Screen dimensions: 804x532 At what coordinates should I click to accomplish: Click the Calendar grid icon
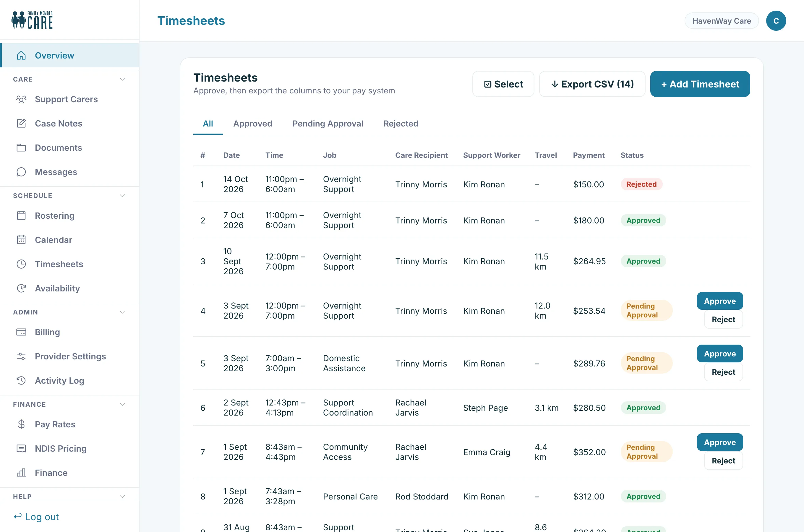click(21, 239)
